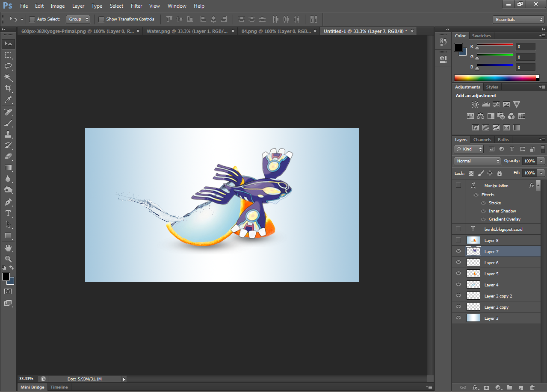Select the Blur tool
The width and height of the screenshot is (547, 392).
(x=8, y=179)
